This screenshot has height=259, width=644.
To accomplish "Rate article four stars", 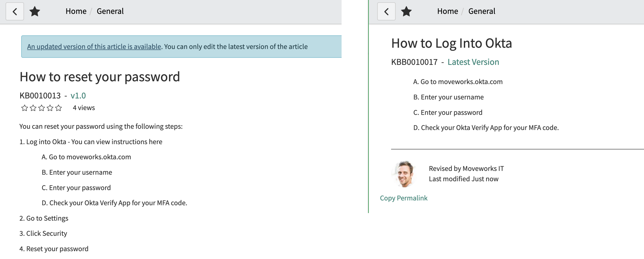I will coord(50,108).
